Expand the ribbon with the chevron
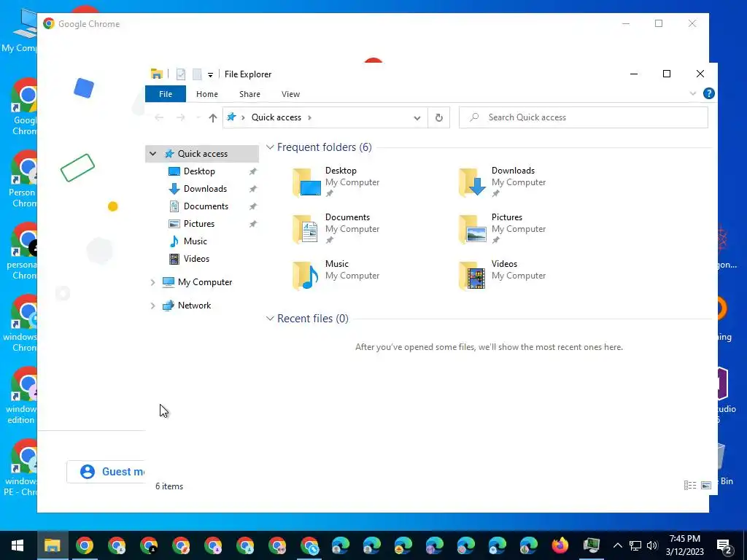Viewport: 747px width, 560px height. coord(693,93)
